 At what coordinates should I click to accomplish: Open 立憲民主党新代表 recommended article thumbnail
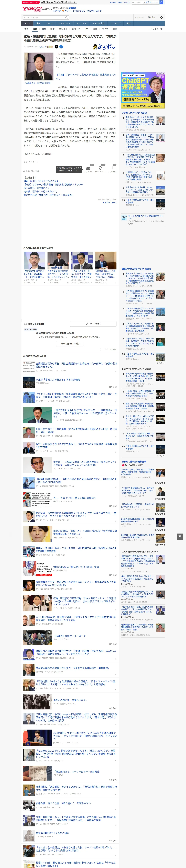click(x=58, y=260)
